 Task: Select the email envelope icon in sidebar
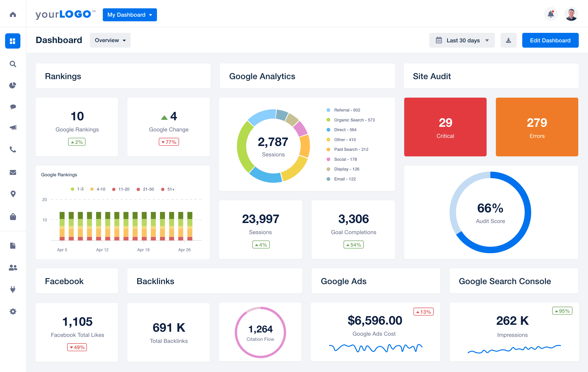(x=13, y=172)
